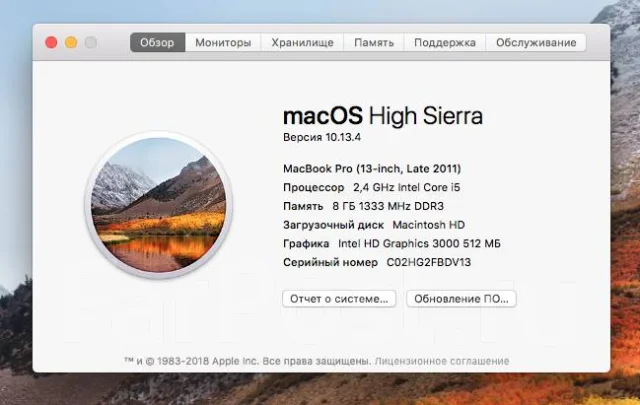The width and height of the screenshot is (640, 405).
Task: Open the Мониторы tab
Action: pyautogui.click(x=223, y=42)
